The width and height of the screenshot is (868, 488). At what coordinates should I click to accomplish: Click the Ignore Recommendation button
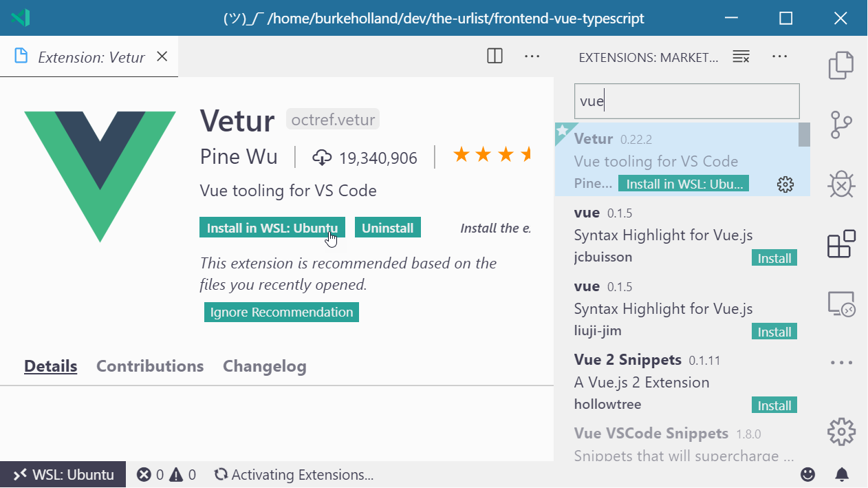[x=281, y=312]
